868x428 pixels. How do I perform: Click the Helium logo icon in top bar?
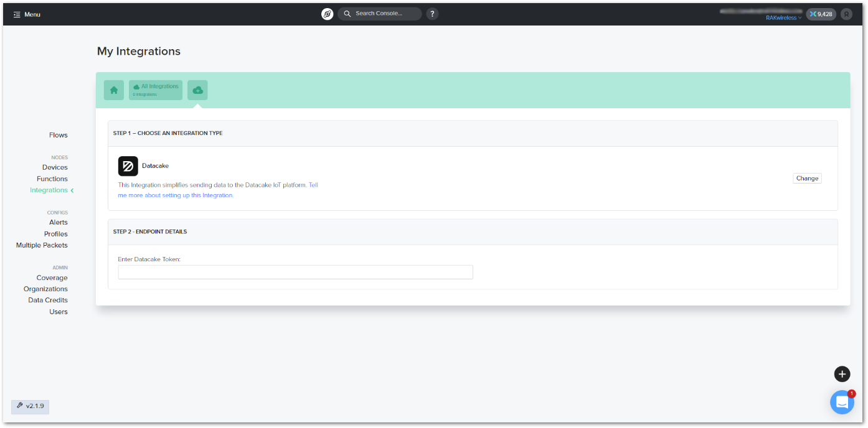point(328,14)
